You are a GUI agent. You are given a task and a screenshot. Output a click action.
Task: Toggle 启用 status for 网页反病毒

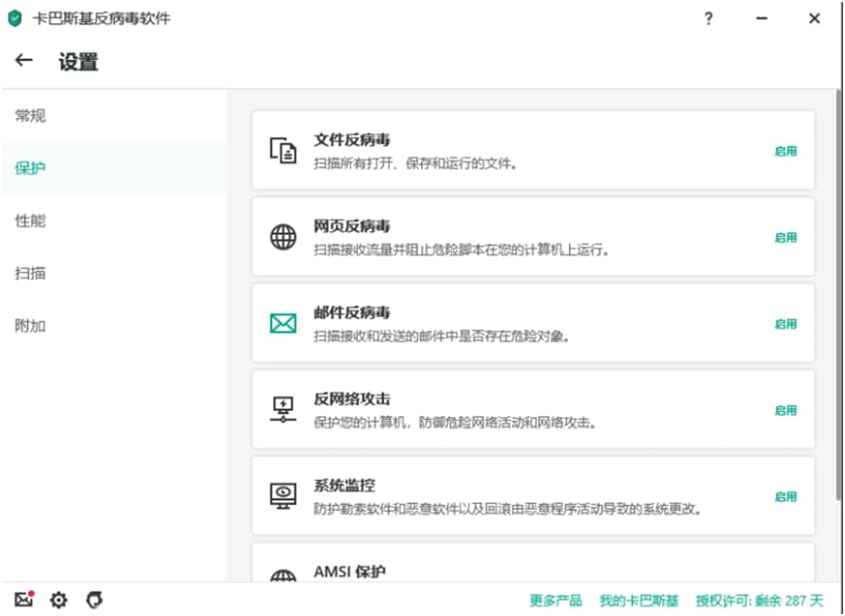pyautogui.click(x=785, y=238)
